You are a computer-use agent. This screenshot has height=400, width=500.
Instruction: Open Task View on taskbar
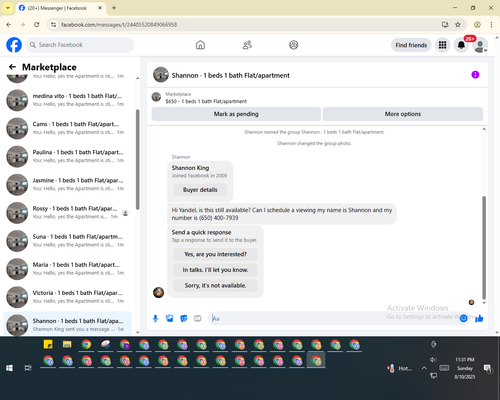point(28,368)
